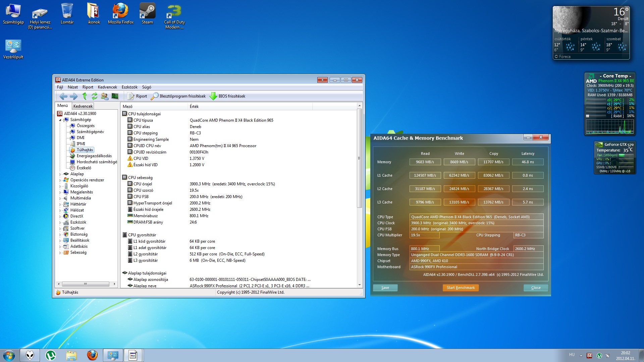Click the vertical scrollbar of details list
Viewport: 644px width, 362px height.
(x=360, y=158)
